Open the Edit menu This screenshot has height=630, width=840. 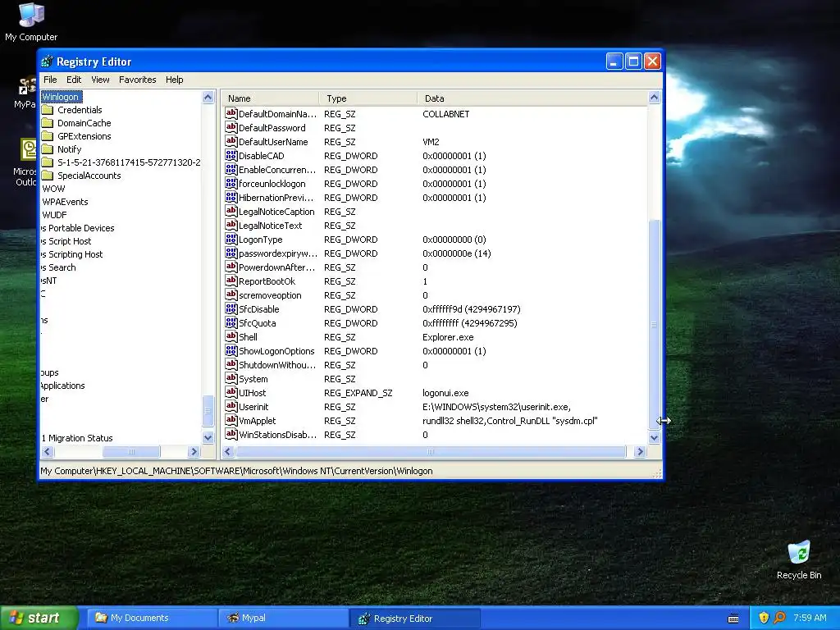pyautogui.click(x=74, y=80)
